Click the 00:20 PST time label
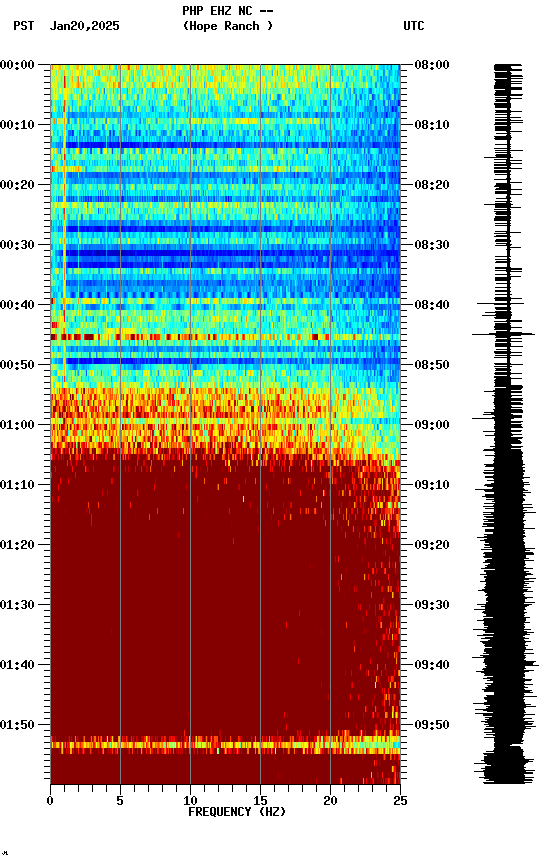 17,185
